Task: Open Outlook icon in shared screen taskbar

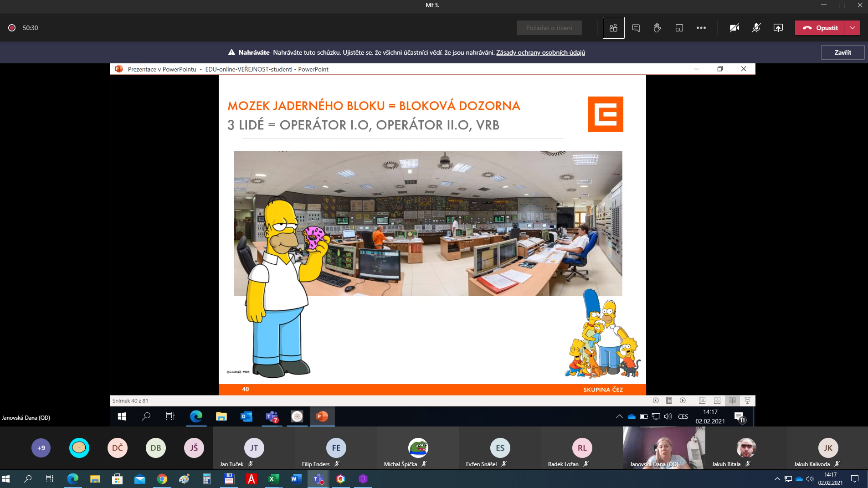Action: click(x=246, y=416)
